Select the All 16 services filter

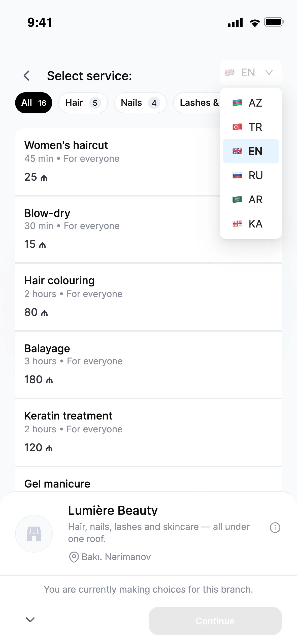(34, 103)
